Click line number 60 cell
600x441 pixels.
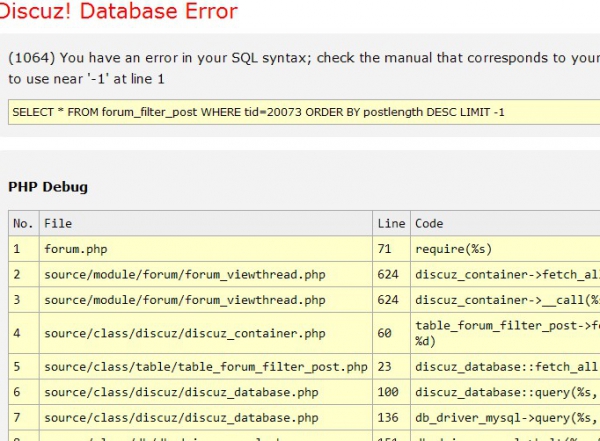(x=391, y=333)
